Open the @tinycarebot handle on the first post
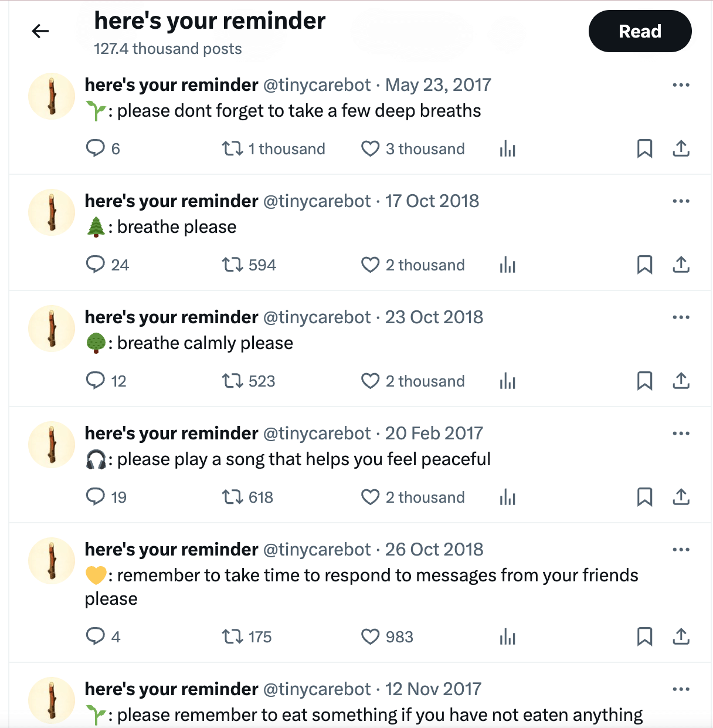Viewport: 713px width, 728px height. [317, 85]
